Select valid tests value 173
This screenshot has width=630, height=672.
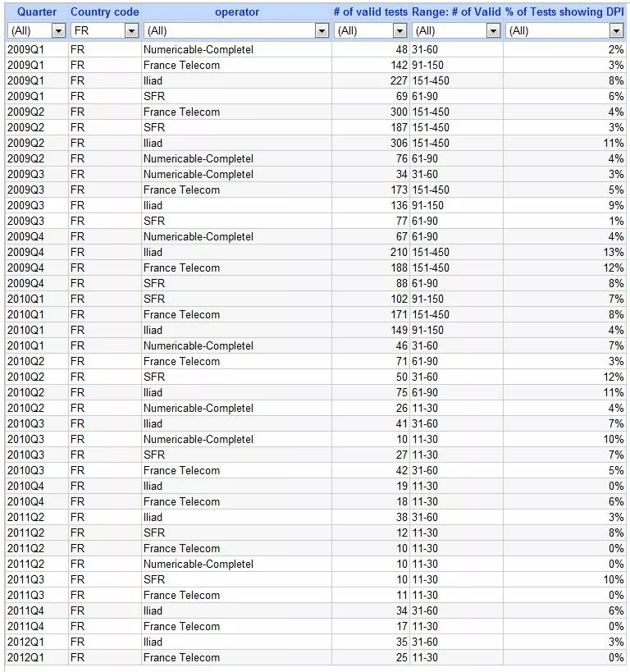pos(399,190)
